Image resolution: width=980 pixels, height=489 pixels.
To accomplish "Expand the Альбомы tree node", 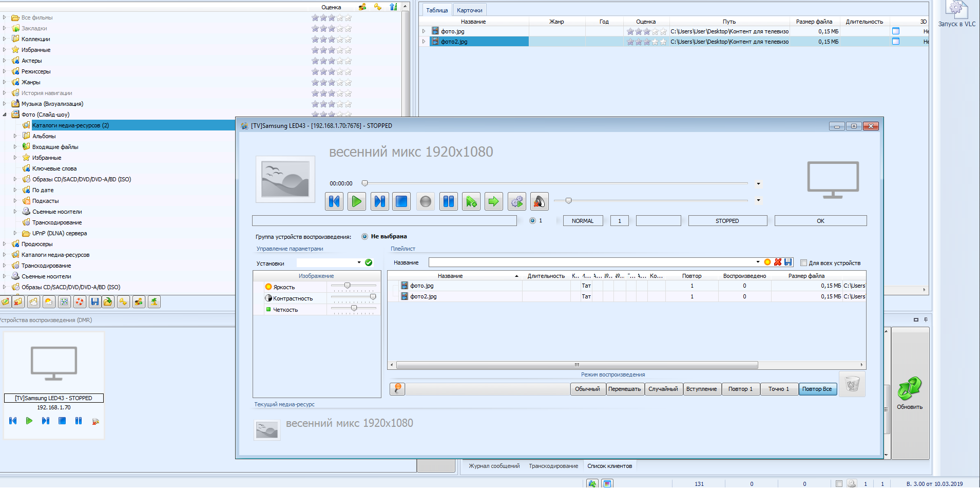I will click(x=15, y=136).
